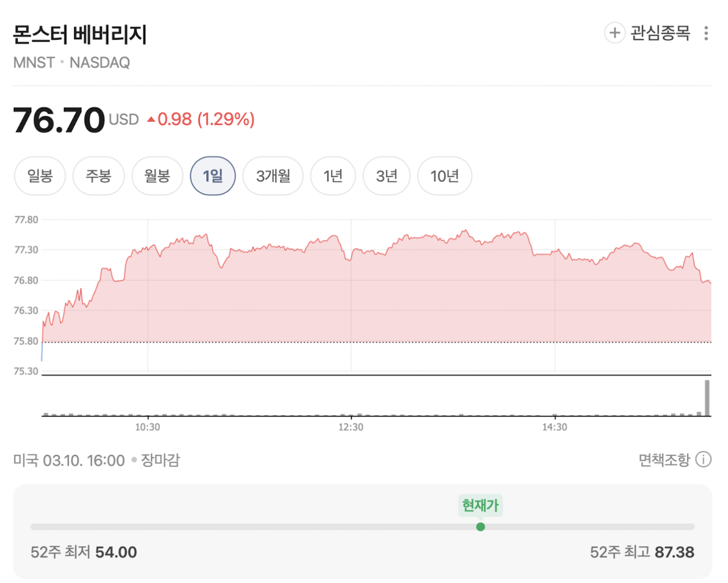Select the 일봉 daily candle tab
This screenshot has height=583, width=728.
coord(40,176)
